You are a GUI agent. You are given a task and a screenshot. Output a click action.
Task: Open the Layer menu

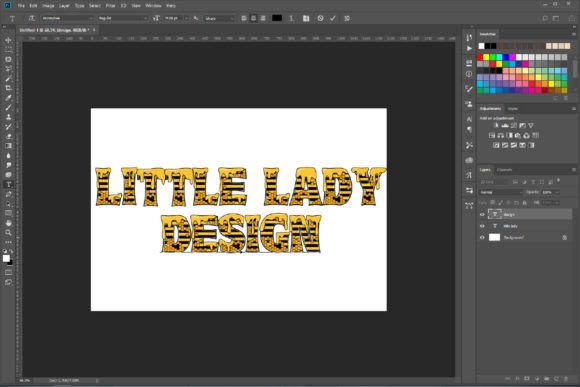coord(64,6)
